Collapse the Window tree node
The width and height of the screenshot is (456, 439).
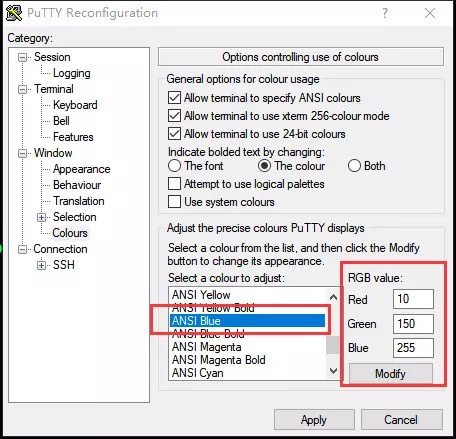pos(22,153)
